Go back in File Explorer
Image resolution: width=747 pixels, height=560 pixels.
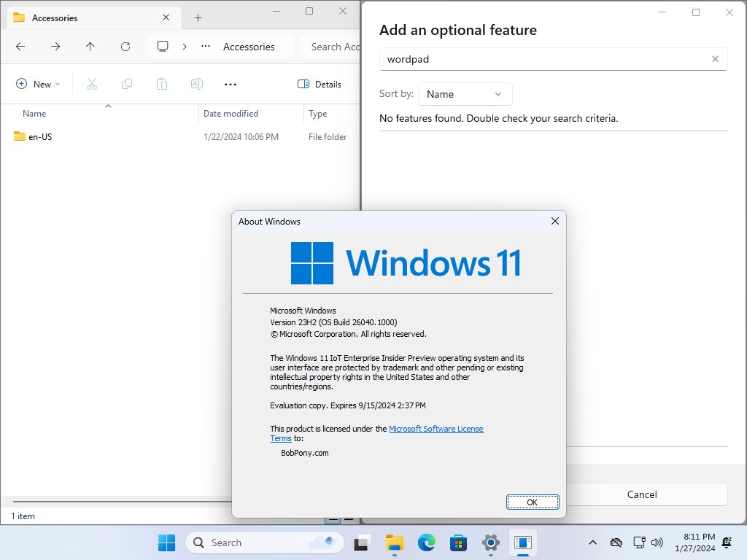click(x=20, y=47)
